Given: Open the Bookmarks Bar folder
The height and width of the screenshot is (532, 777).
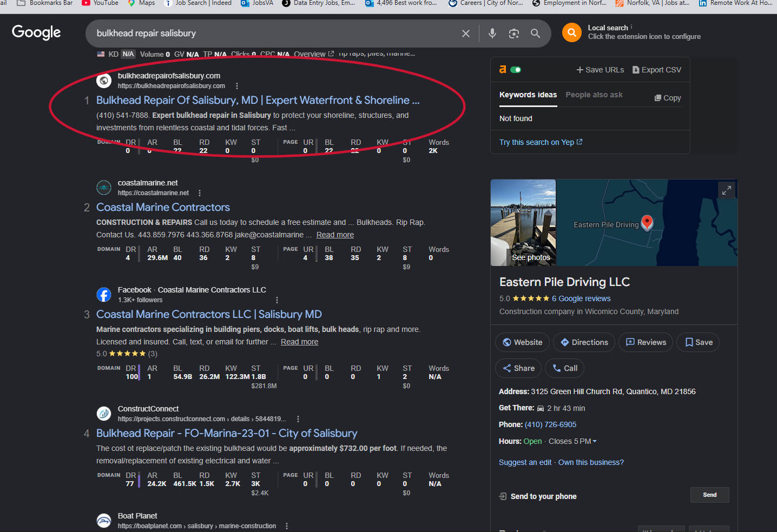Looking at the screenshot, I should (45, 3).
